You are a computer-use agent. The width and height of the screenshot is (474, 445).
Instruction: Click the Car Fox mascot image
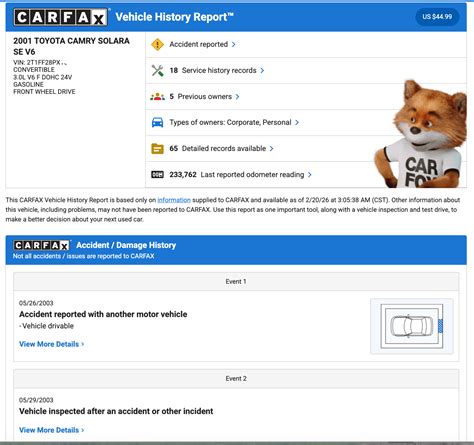[423, 134]
